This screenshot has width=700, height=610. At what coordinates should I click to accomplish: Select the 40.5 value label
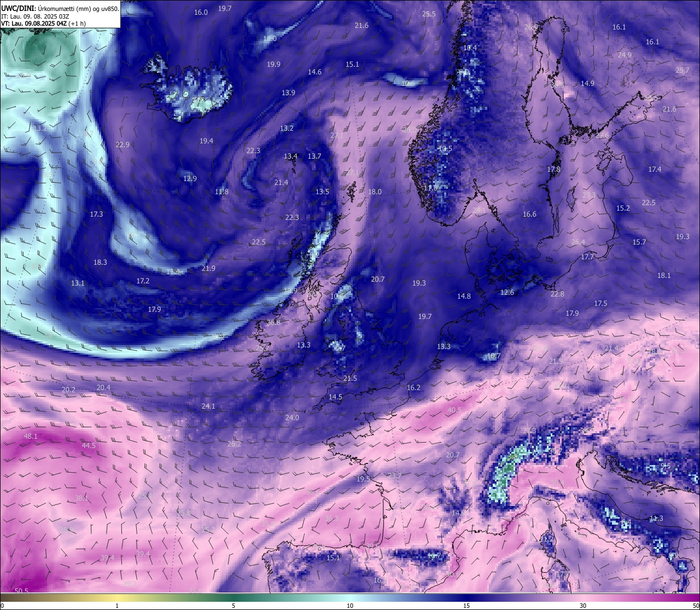point(454,410)
